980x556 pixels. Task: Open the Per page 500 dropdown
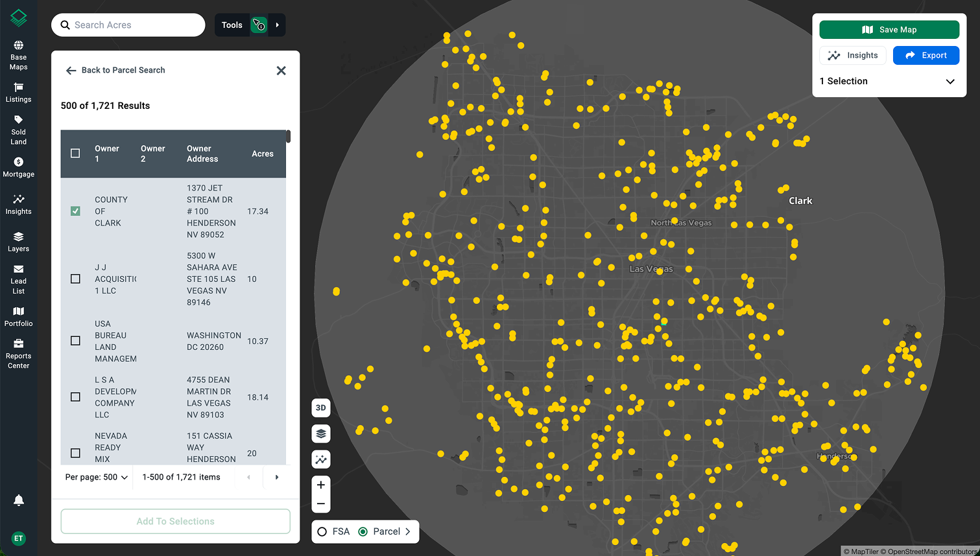coord(97,478)
